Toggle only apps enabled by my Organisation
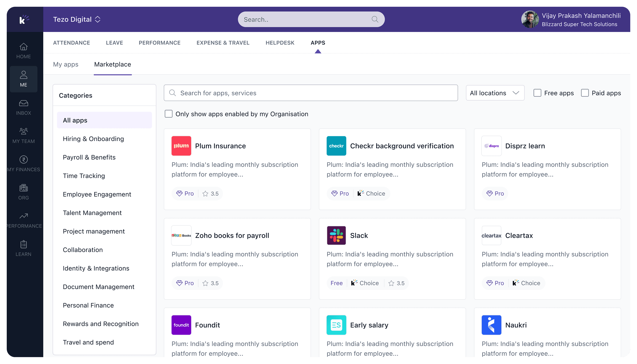Viewport: 637px width, 364px height. pyautogui.click(x=169, y=114)
